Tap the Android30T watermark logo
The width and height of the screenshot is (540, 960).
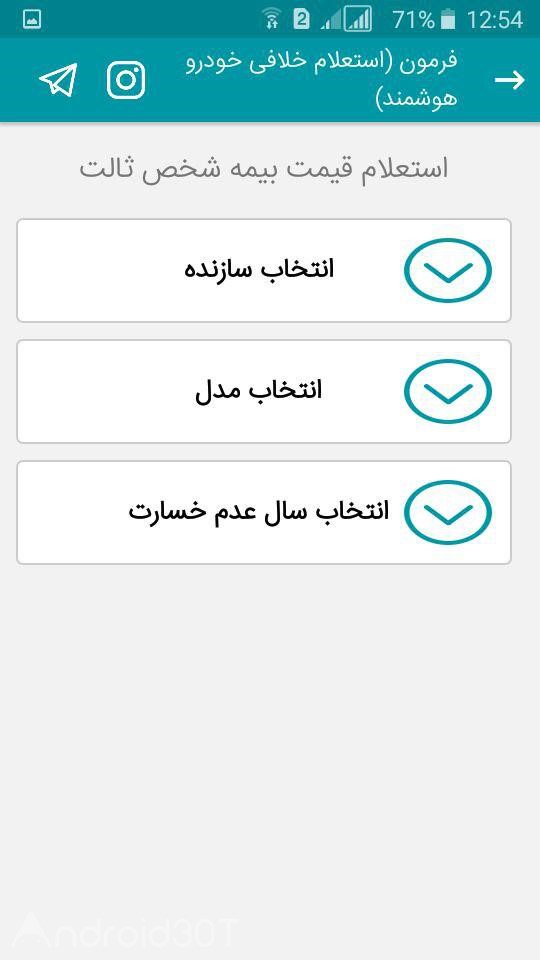(126, 934)
